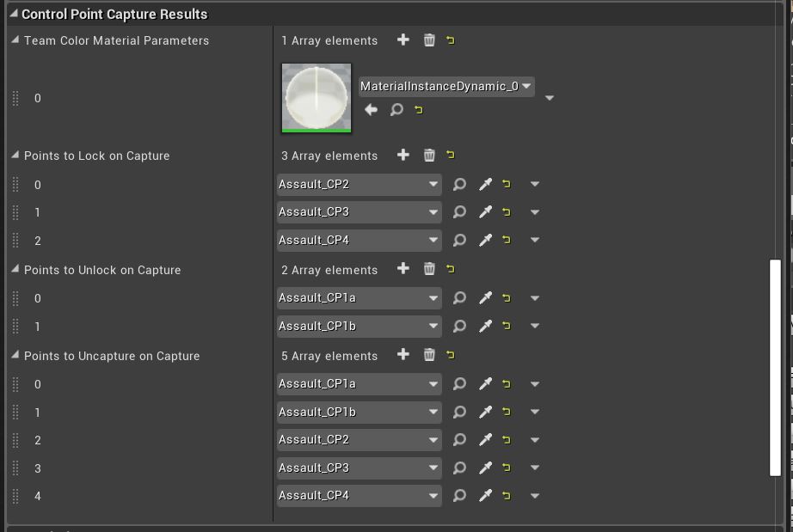
Task: Open Unlock on Capture Assault_CP1a dropdown
Action: pyautogui.click(x=359, y=298)
